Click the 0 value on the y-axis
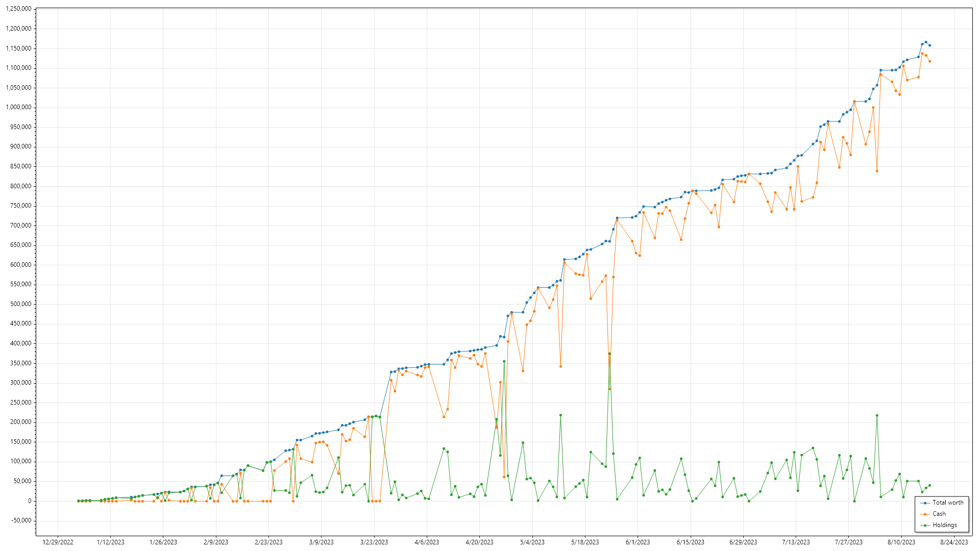 [30, 501]
